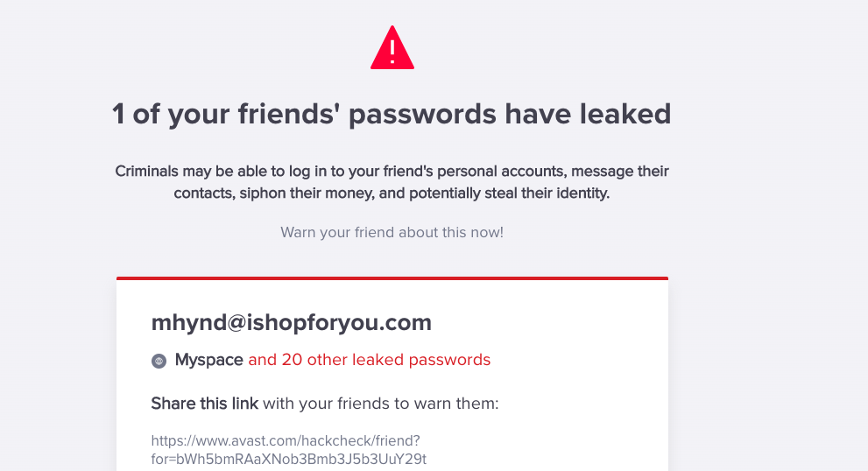The height and width of the screenshot is (471, 868).
Task: Click the gray Myspace globe icon
Action: [x=159, y=361]
